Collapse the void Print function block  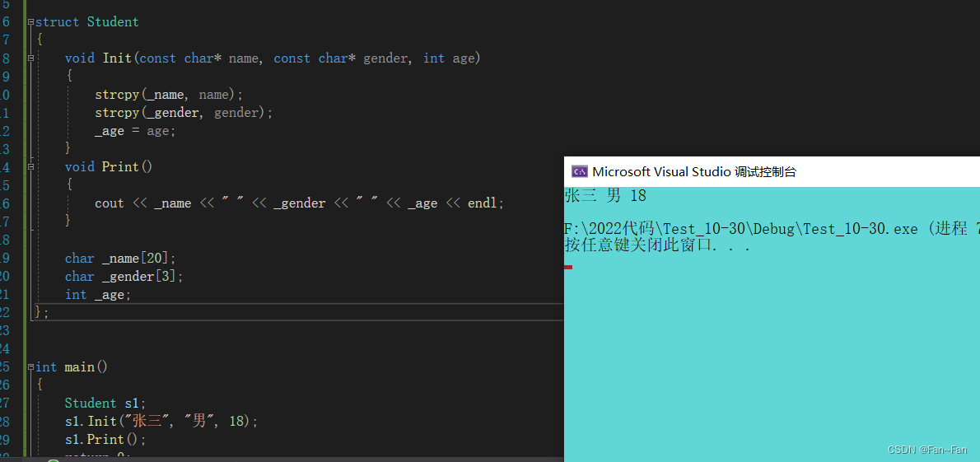click(30, 167)
